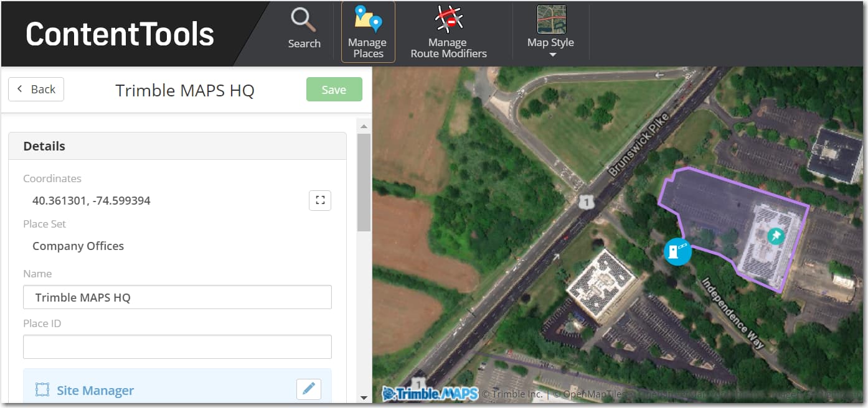Screen dimensions: 868x408
Task: Click the scrollbar down arrow
Action: 364,397
